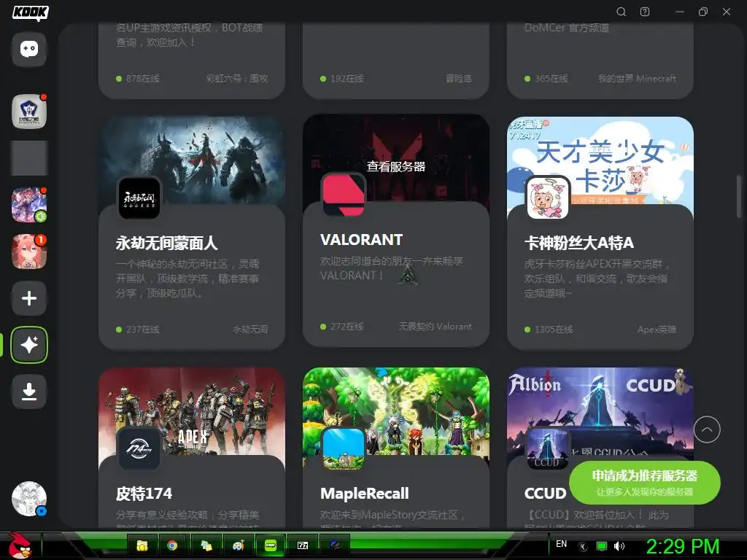Click the 卡神粉丝大A特A sheep avatar icon
This screenshot has height=560, width=747.
click(548, 198)
